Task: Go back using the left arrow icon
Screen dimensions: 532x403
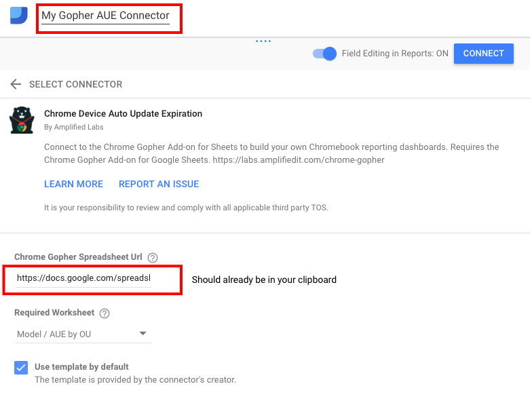Action: pyautogui.click(x=16, y=85)
